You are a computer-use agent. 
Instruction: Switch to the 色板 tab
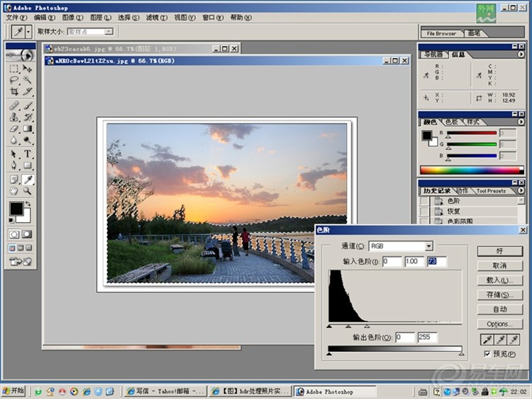point(451,122)
